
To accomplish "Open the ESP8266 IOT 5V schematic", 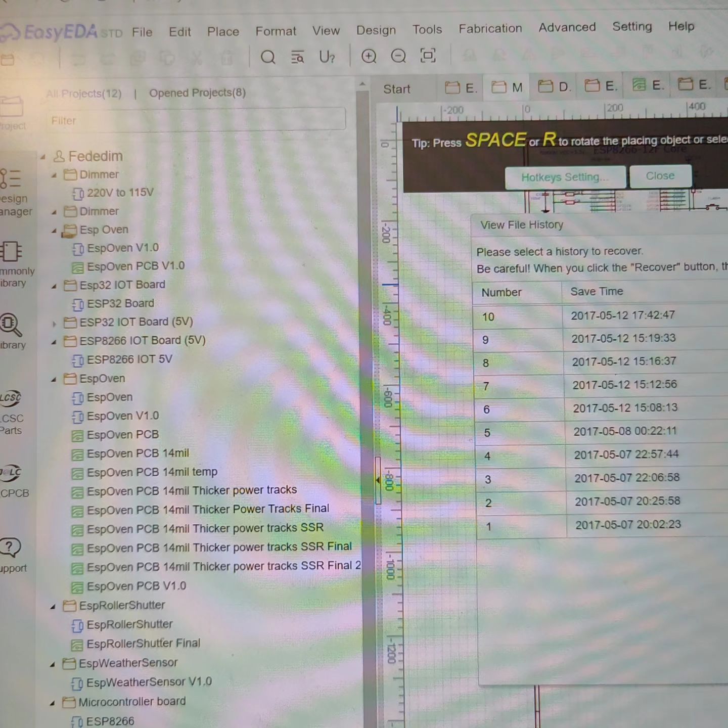I will pos(122,359).
